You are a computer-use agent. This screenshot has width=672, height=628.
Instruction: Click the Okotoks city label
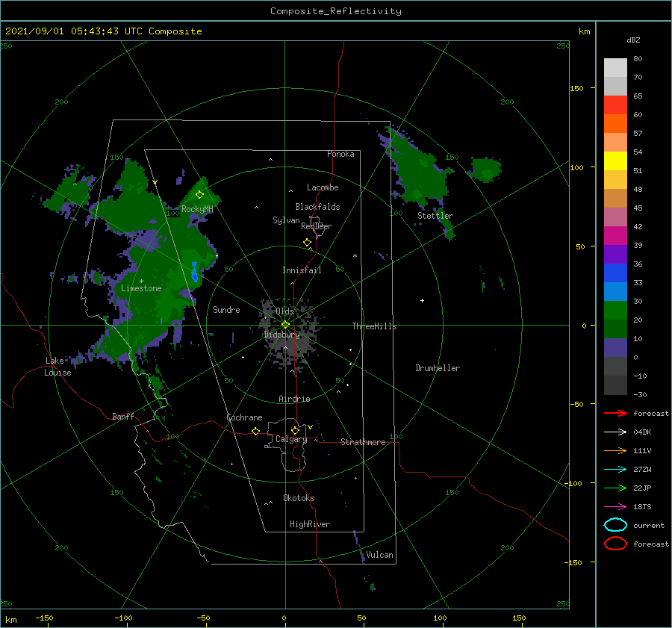pyautogui.click(x=299, y=498)
